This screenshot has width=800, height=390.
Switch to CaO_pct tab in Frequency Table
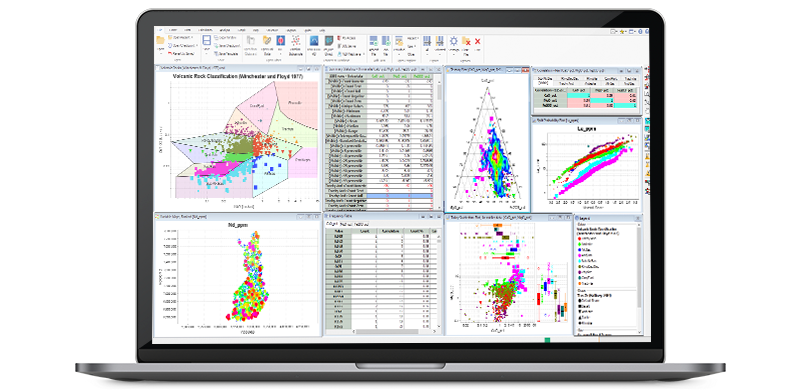click(332, 225)
